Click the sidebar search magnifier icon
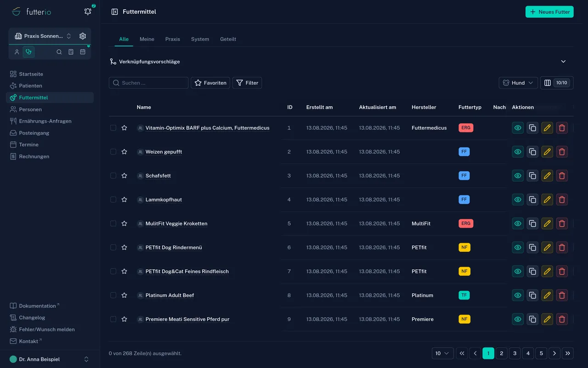Image resolution: width=588 pixels, height=368 pixels. [x=59, y=52]
